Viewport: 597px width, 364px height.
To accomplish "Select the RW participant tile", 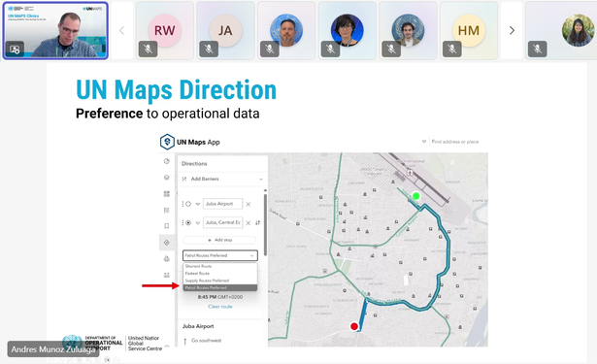I will click(x=165, y=30).
